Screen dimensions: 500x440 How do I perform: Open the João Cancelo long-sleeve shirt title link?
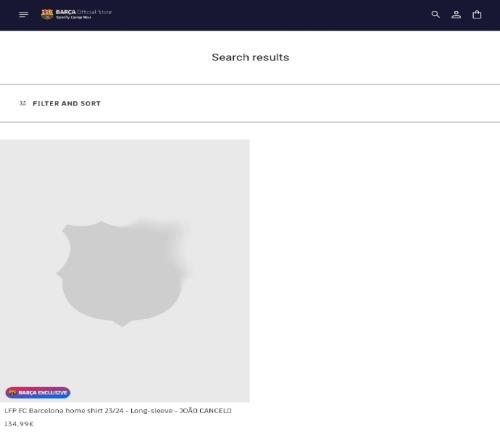pos(118,410)
